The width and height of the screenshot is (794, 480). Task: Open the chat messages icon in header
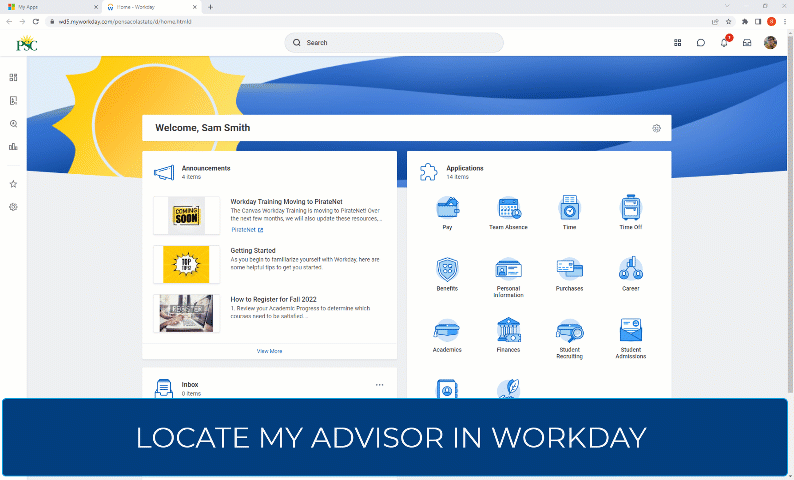[x=701, y=43]
